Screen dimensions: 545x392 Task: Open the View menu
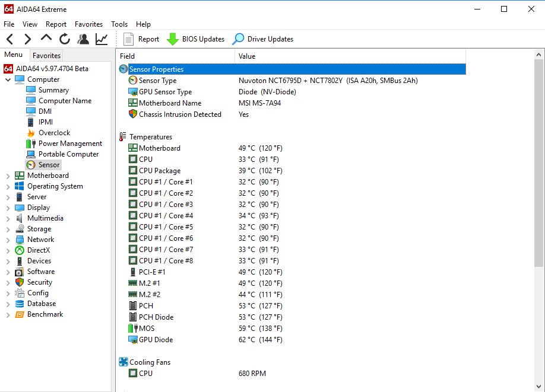(30, 24)
